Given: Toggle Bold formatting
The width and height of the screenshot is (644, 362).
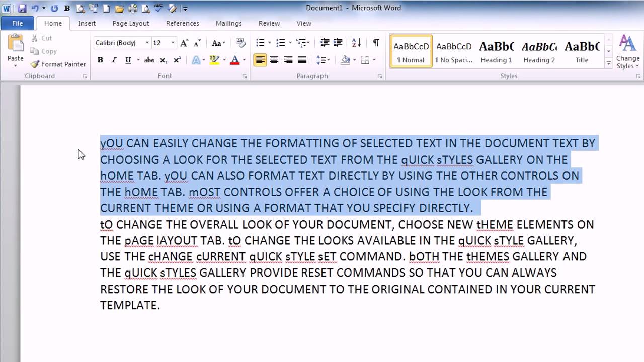Looking at the screenshot, I should click(x=100, y=60).
